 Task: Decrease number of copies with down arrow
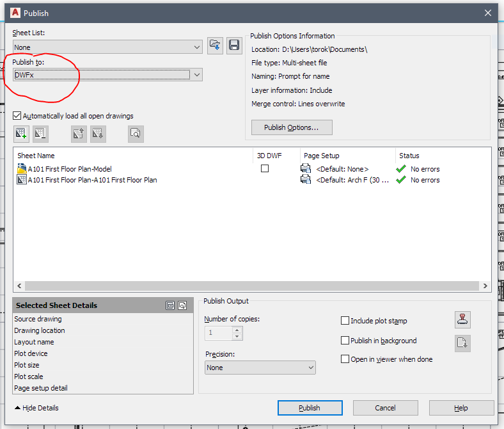[x=237, y=337]
